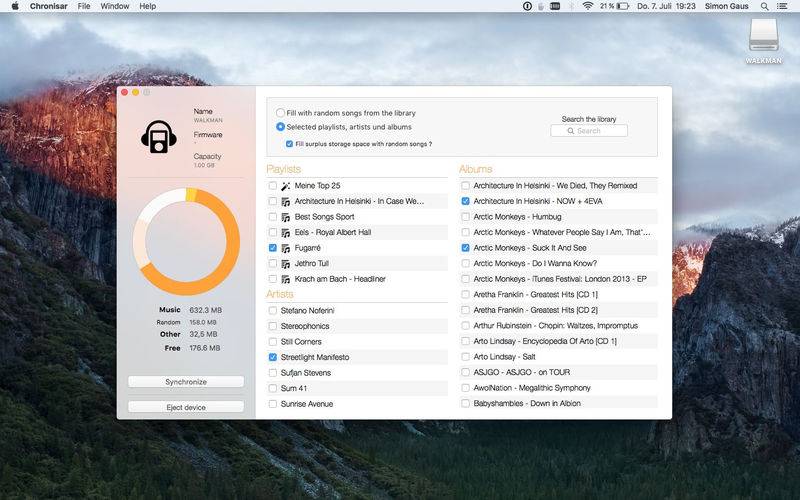Uncheck Architecture In Helsinki - NOW + 4EVA album
The width and height of the screenshot is (800, 500).
coord(465,201)
